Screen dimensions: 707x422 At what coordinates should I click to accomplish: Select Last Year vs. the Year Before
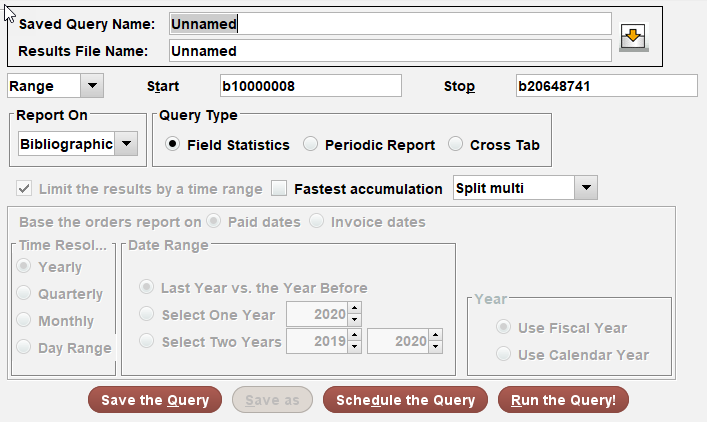pyautogui.click(x=147, y=287)
